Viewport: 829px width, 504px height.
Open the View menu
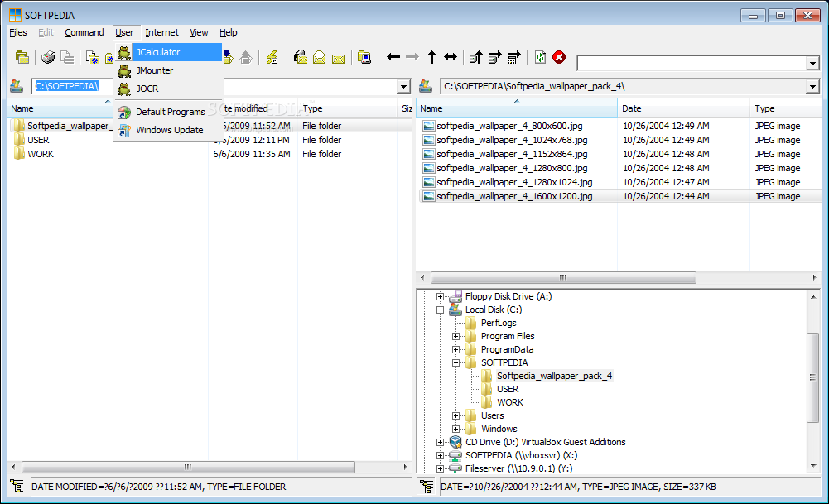tap(199, 32)
